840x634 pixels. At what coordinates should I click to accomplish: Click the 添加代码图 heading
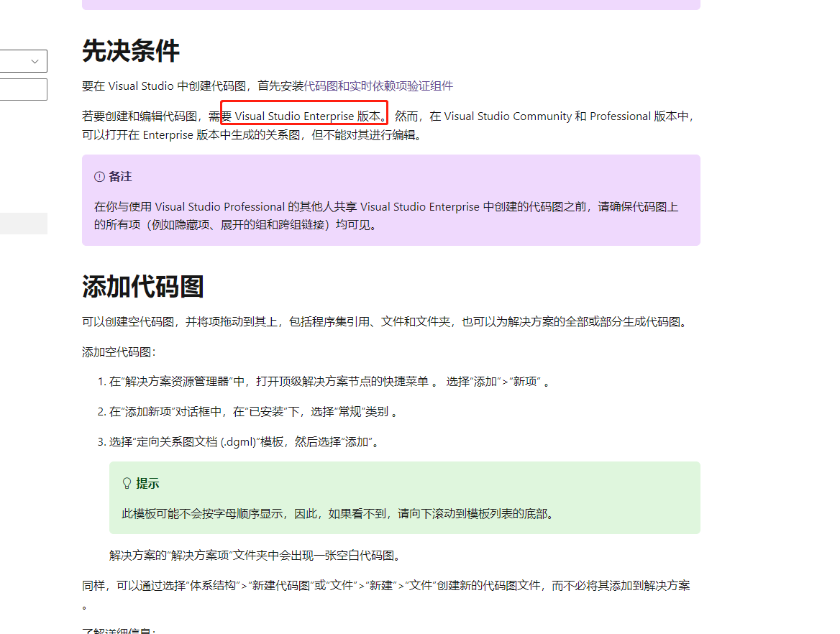[x=143, y=286]
